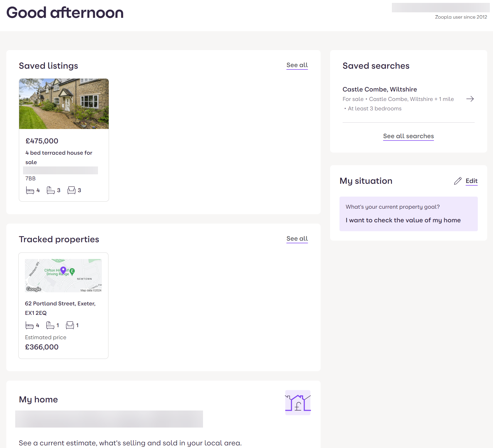Click the 7BB postcode text on the listing

pos(30,179)
